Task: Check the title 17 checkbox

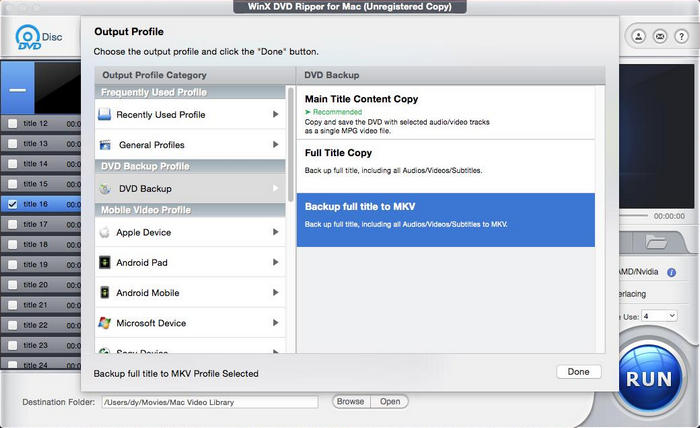Action: pos(12,224)
